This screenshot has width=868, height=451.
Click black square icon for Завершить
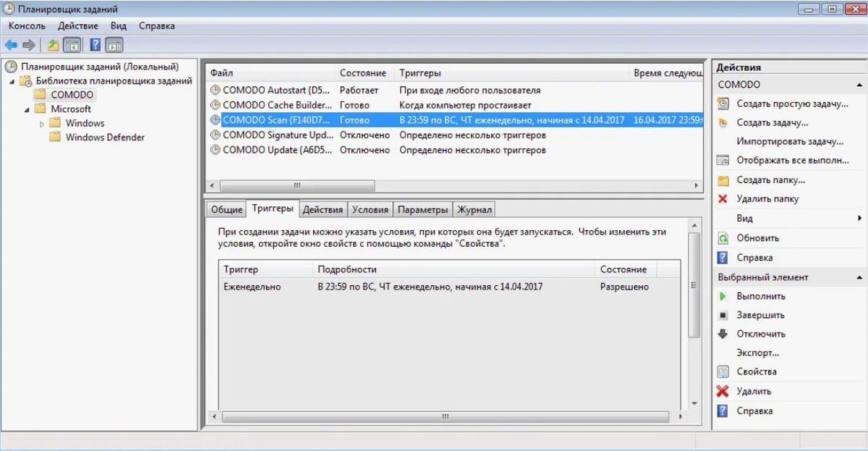(723, 316)
